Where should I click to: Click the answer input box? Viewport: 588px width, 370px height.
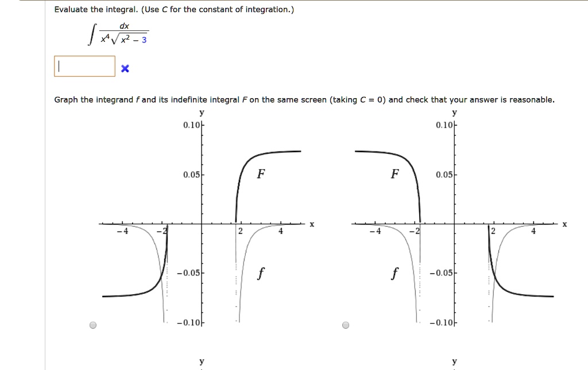84,66
